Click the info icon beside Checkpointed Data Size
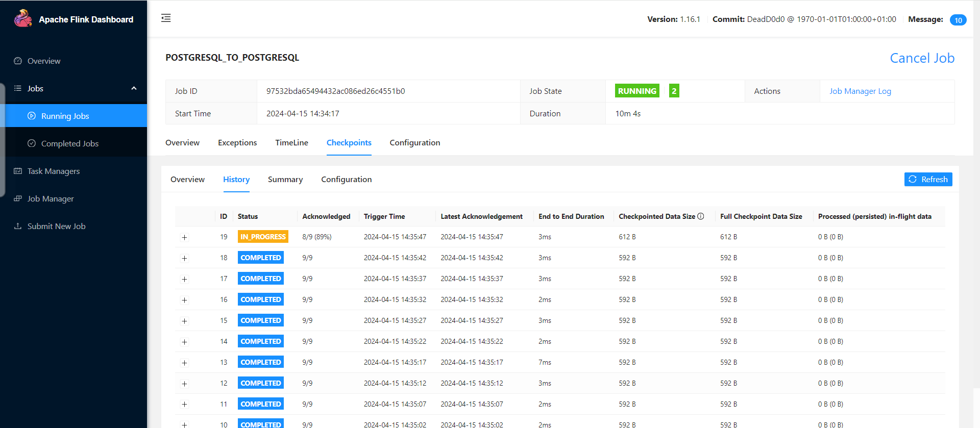Screen dimensions: 980x428 coord(701,216)
